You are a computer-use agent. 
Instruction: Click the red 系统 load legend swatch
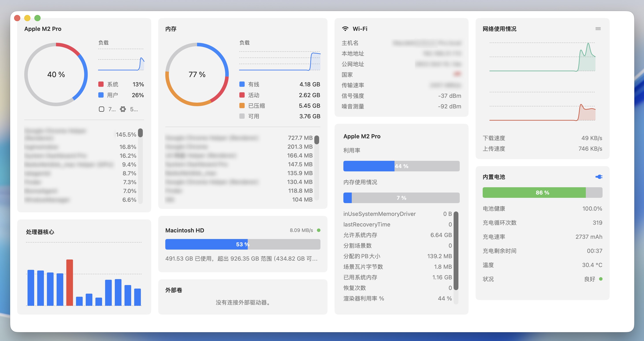point(101,84)
